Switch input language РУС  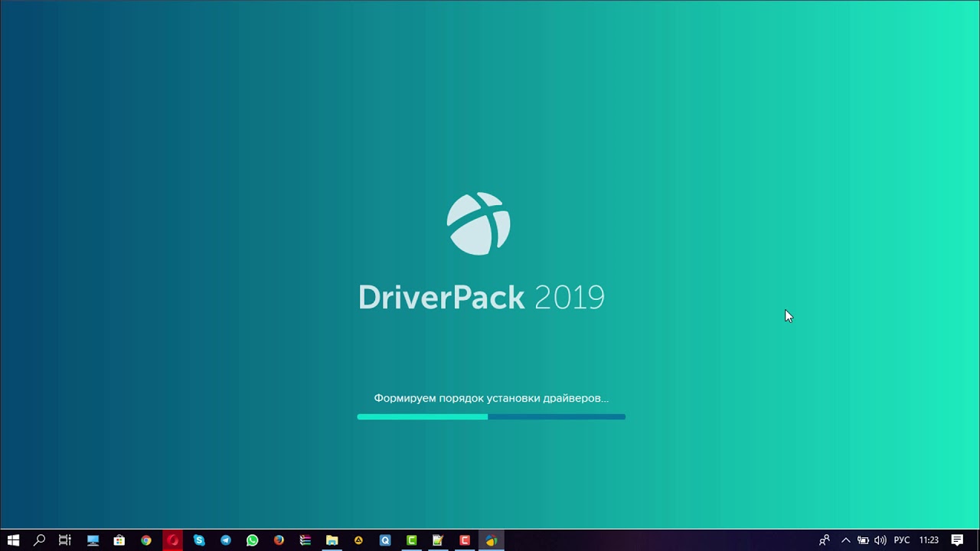(x=902, y=540)
